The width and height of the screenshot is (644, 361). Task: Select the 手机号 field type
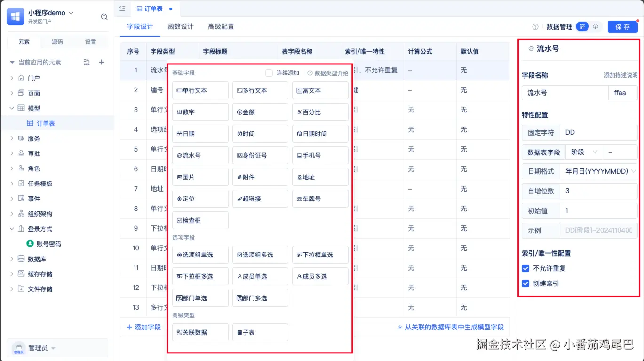(320, 155)
